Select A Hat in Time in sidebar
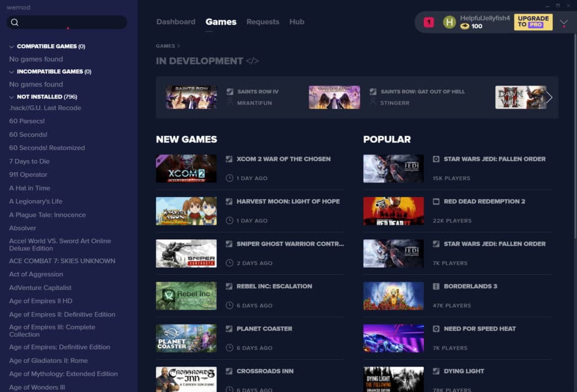This screenshot has width=577, height=392. tap(29, 188)
